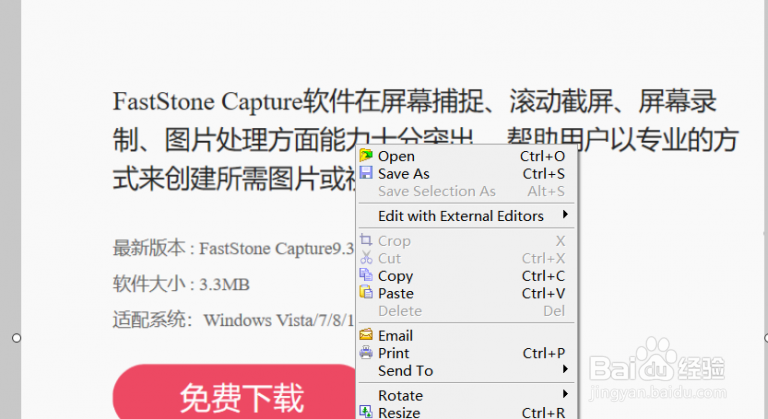Click the Ctrl+O shortcut text
The width and height of the screenshot is (768, 419).
542,156
